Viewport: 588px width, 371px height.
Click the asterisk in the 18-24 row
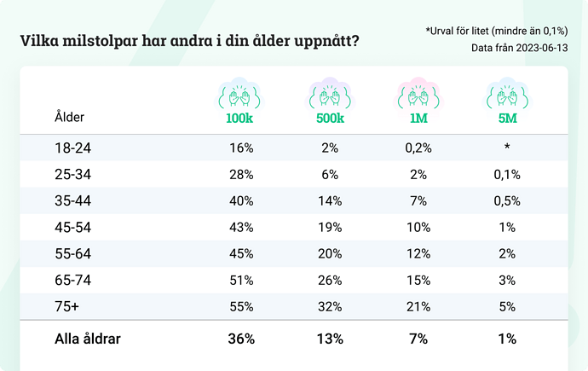(507, 149)
